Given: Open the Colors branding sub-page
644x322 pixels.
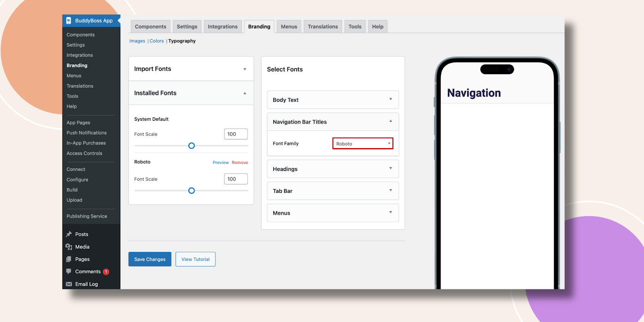Looking at the screenshot, I should (157, 41).
